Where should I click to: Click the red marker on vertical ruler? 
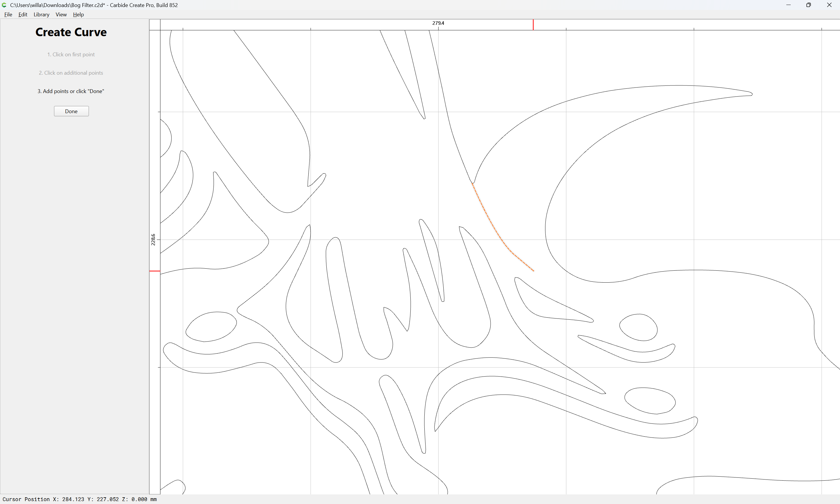155,271
